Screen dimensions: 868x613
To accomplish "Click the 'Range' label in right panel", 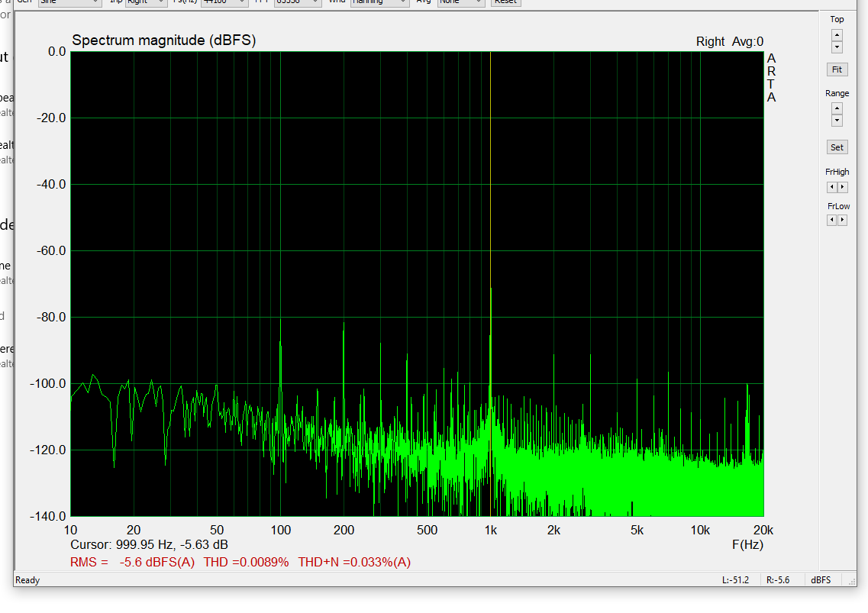I will (x=837, y=94).
